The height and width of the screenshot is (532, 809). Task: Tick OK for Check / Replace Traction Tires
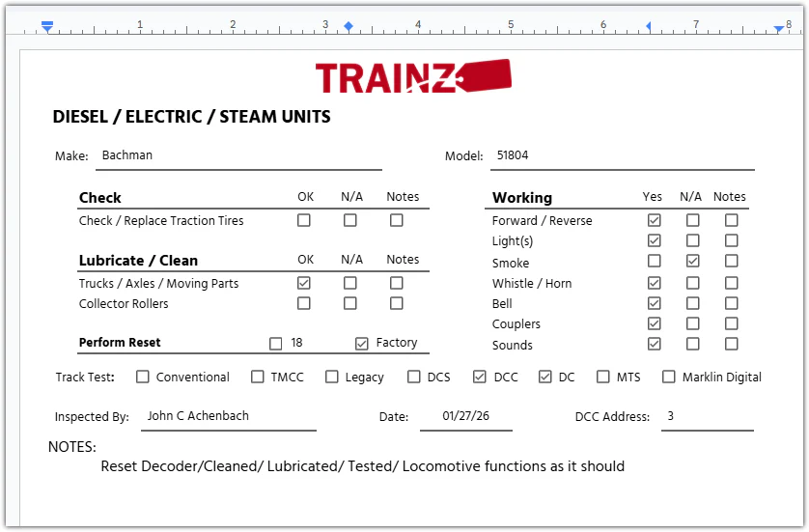(304, 220)
